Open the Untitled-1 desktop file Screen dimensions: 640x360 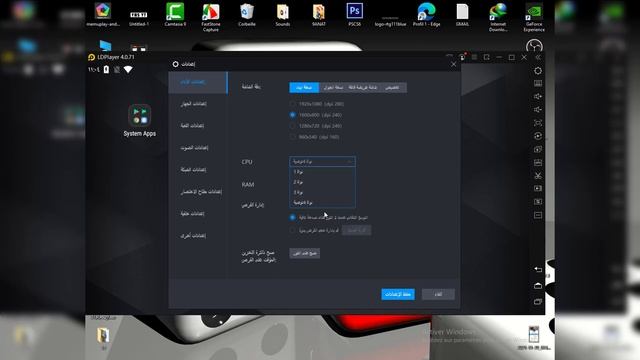point(139,17)
